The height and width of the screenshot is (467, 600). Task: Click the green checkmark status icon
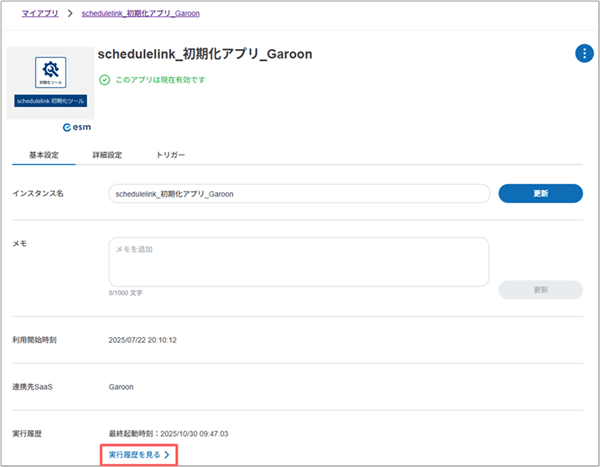tap(104, 79)
